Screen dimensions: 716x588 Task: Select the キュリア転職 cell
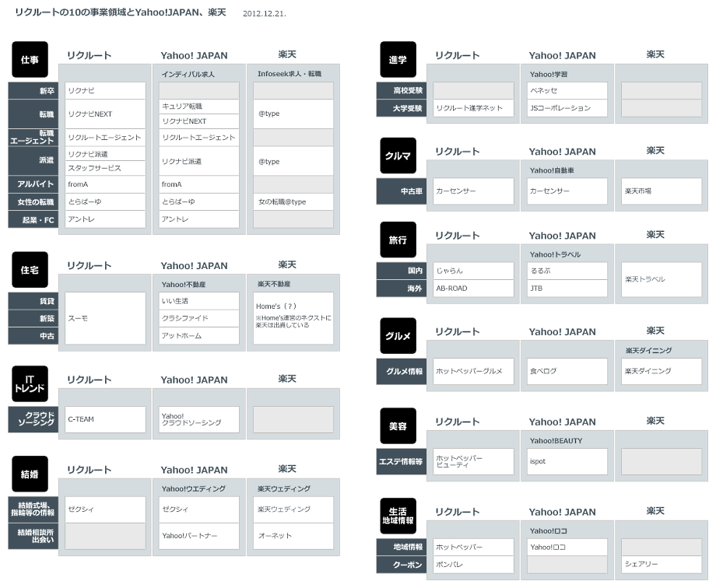click(x=199, y=107)
